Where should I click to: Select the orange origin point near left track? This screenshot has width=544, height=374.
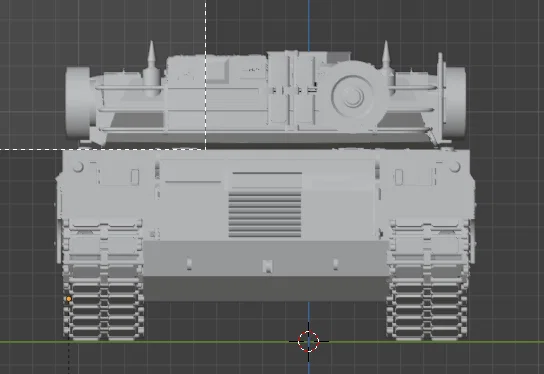click(x=69, y=299)
